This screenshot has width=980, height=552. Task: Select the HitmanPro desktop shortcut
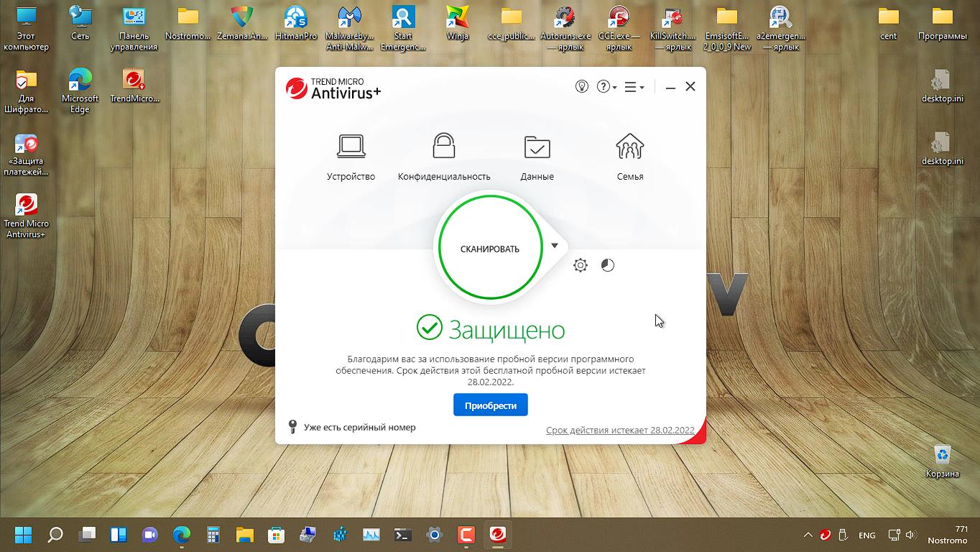click(x=295, y=23)
